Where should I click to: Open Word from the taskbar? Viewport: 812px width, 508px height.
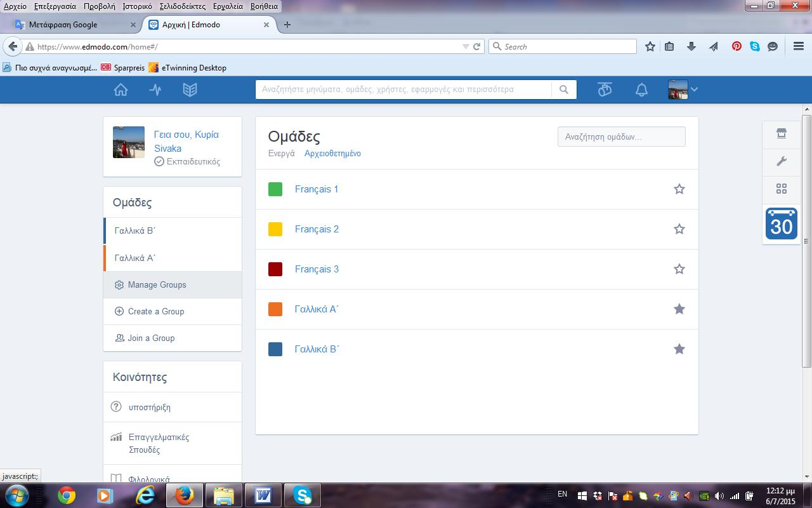pos(263,495)
